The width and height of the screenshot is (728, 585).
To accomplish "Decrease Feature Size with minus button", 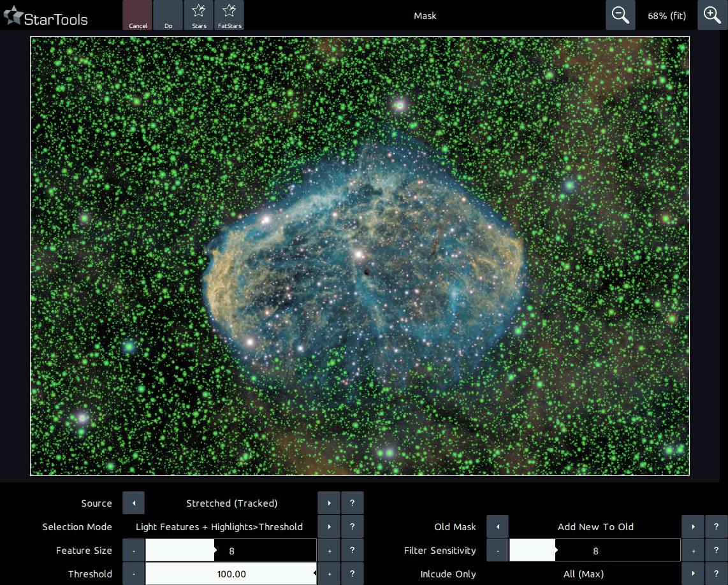I will point(134,550).
